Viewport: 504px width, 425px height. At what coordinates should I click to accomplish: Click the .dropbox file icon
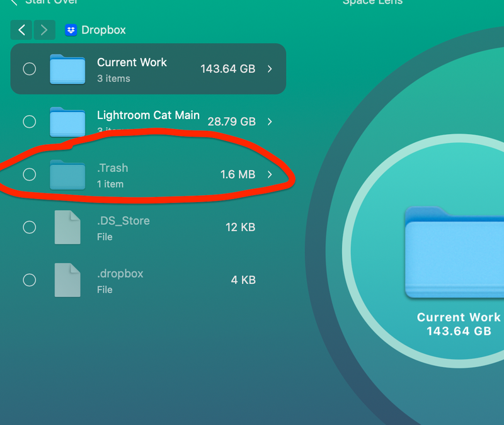[x=67, y=280]
